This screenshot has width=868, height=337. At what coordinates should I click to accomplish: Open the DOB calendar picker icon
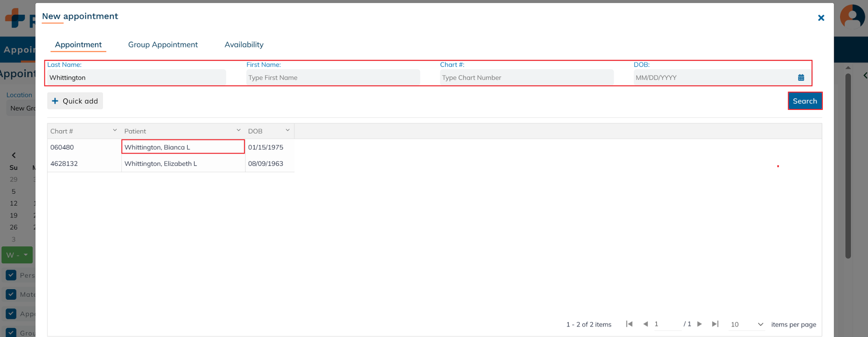pyautogui.click(x=801, y=78)
